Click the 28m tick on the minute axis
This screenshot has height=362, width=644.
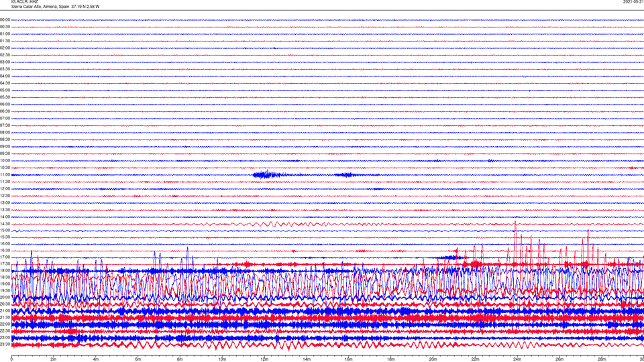[601, 359]
